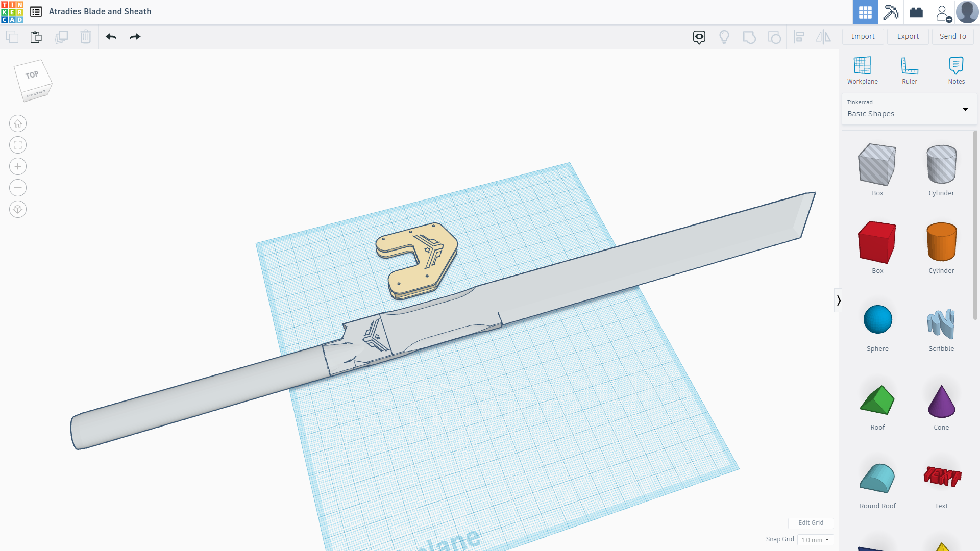Click the Ungroup shapes icon
The image size is (980, 551).
[774, 37]
